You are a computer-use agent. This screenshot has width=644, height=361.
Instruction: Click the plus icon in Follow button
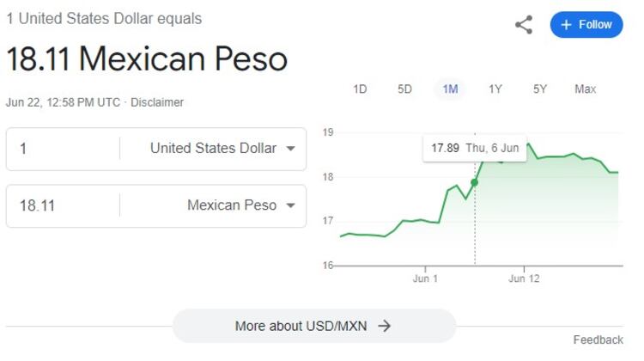pos(566,25)
